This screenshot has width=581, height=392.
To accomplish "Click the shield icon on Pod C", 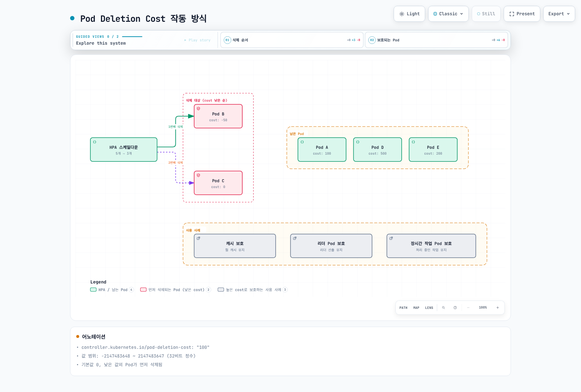I will pos(198,175).
